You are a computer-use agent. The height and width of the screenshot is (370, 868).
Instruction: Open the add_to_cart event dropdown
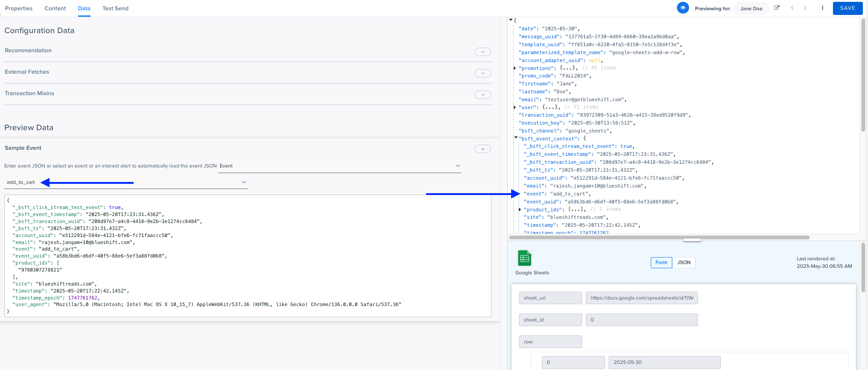(x=126, y=182)
